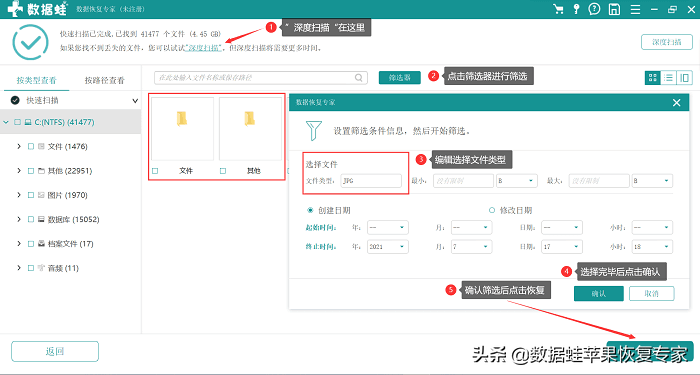The height and width of the screenshot is (375, 700).
Task: Switch to thumbnail grid view
Action: coord(653,78)
